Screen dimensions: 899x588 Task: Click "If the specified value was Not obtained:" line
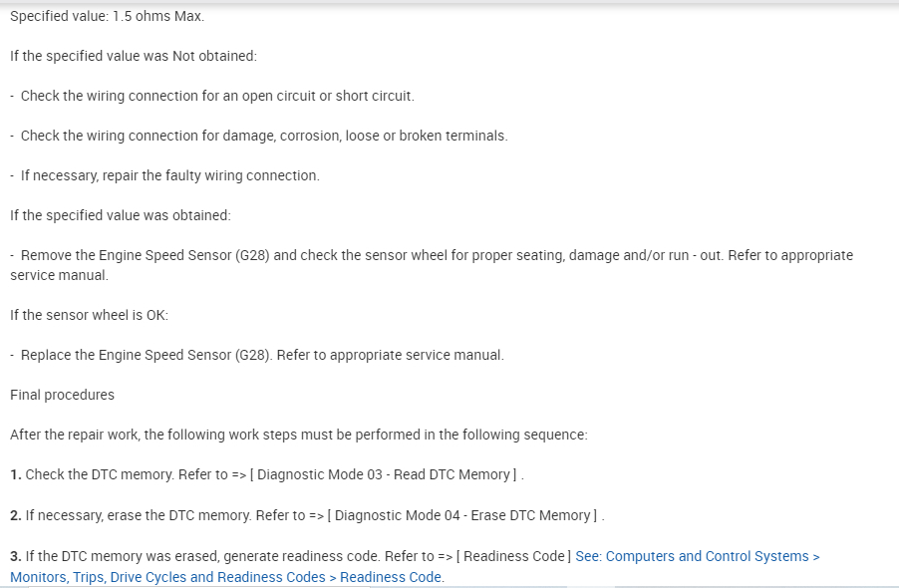[134, 56]
